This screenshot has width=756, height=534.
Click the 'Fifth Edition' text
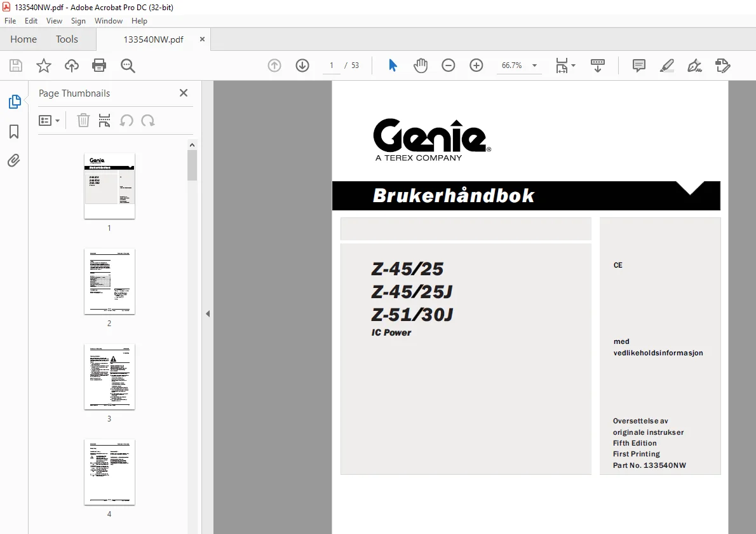[x=635, y=443]
